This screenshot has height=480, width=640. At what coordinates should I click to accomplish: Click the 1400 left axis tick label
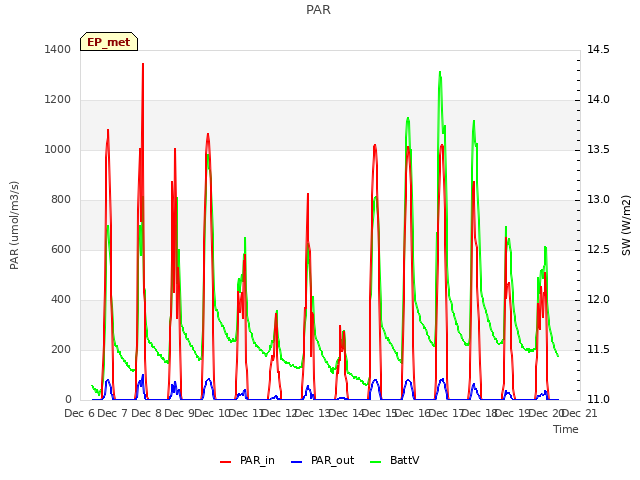pyautogui.click(x=58, y=49)
